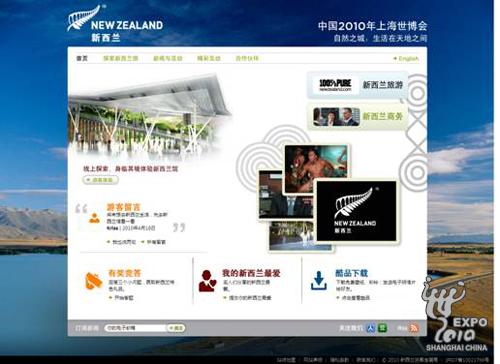Click the blue Renren follow icon

click(371, 328)
